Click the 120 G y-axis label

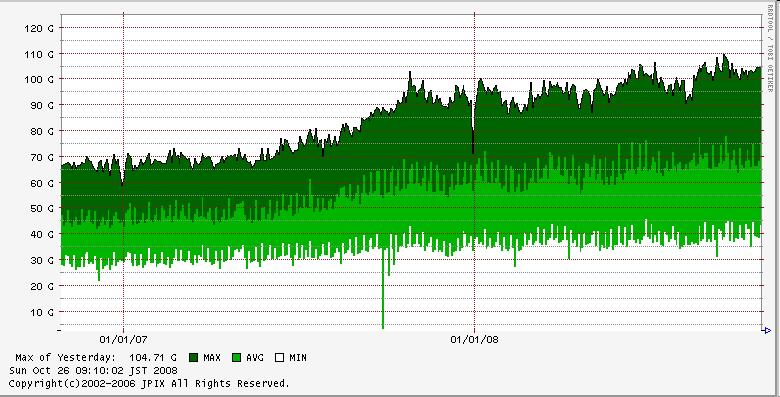point(39,28)
